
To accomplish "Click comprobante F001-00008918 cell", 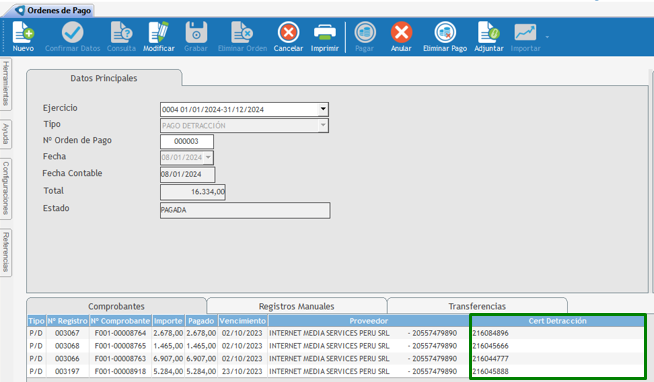I will coord(120,371).
